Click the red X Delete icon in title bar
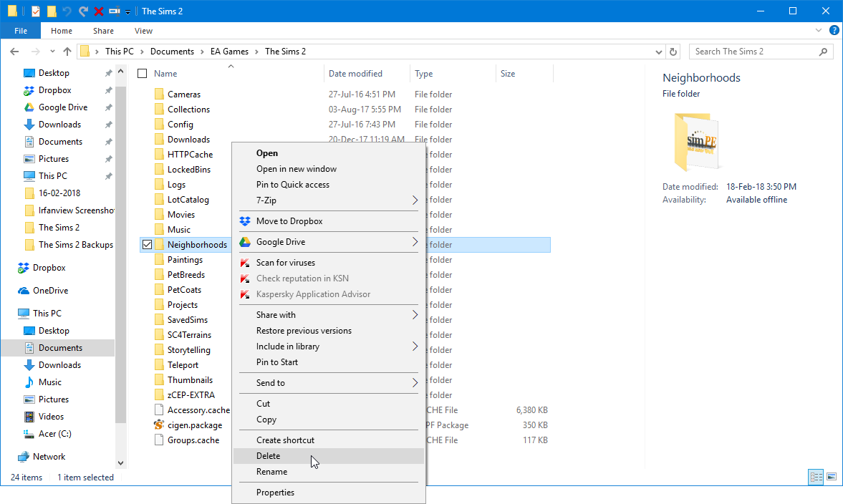The width and height of the screenshot is (843, 504). (x=98, y=11)
